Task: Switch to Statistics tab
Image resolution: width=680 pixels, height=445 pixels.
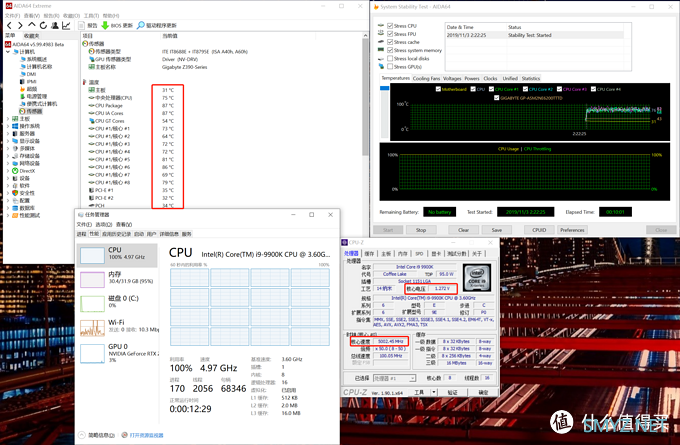Action: click(x=531, y=79)
